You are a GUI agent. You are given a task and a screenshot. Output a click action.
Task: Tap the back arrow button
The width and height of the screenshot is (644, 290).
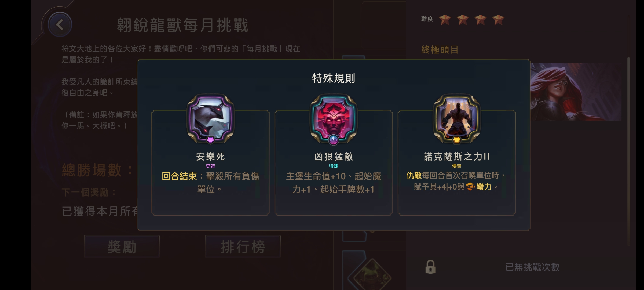60,25
